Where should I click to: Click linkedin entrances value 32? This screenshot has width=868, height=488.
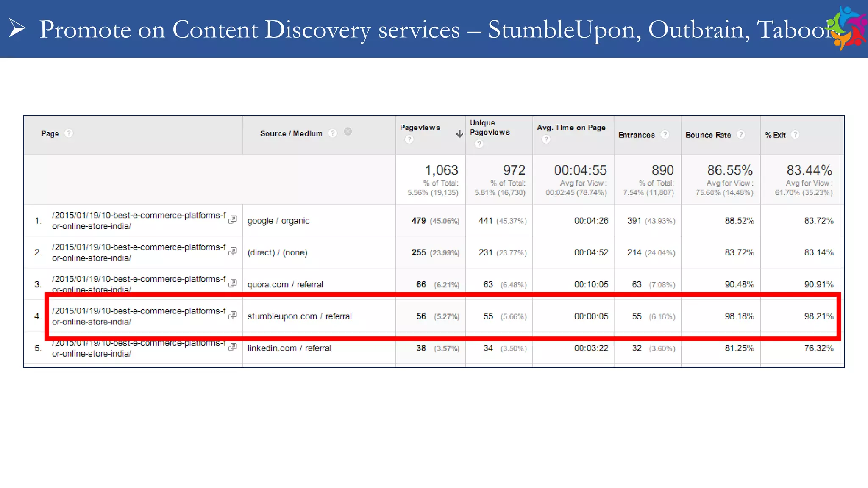(x=637, y=348)
